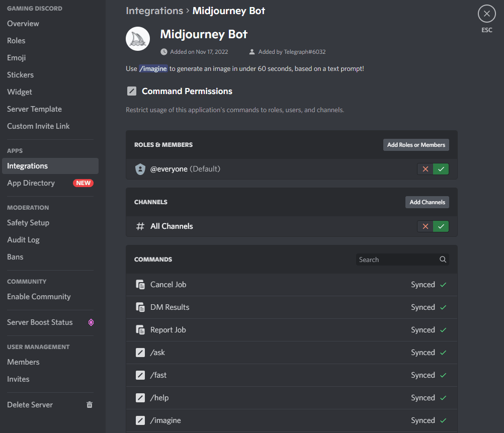Select the /imagine command row
The width and height of the screenshot is (504, 433).
[292, 420]
